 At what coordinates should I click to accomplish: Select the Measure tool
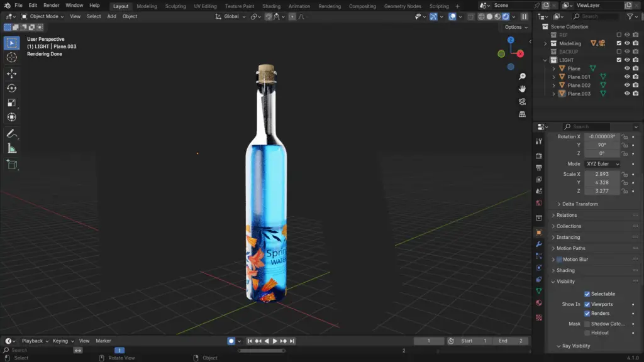[11, 148]
